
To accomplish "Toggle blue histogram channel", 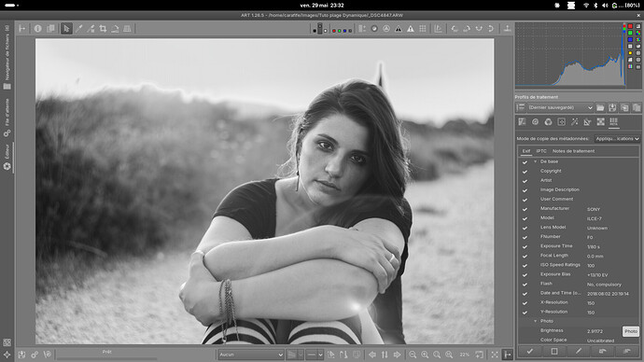I will point(630,39).
